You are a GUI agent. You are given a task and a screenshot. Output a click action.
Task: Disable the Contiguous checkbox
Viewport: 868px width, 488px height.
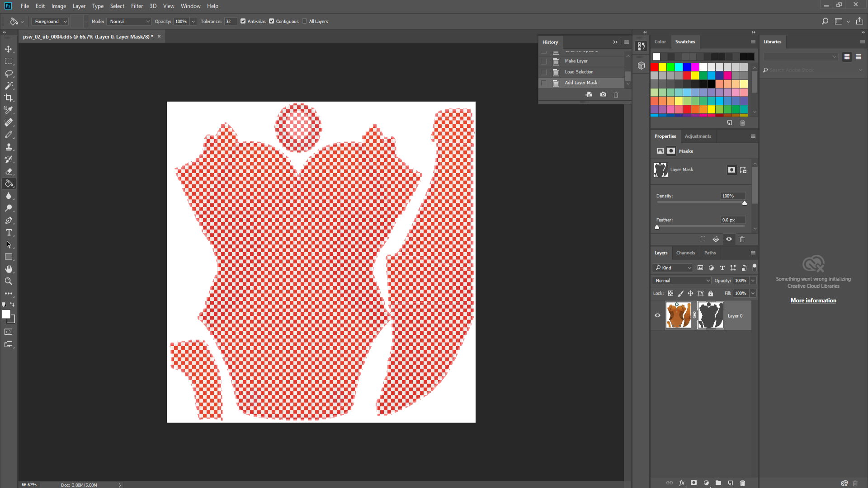tap(272, 21)
